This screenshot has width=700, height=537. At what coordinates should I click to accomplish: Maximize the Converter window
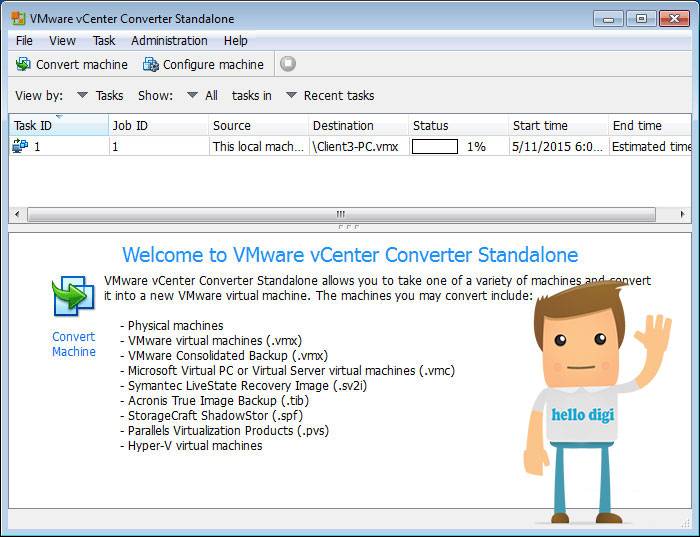641,19
